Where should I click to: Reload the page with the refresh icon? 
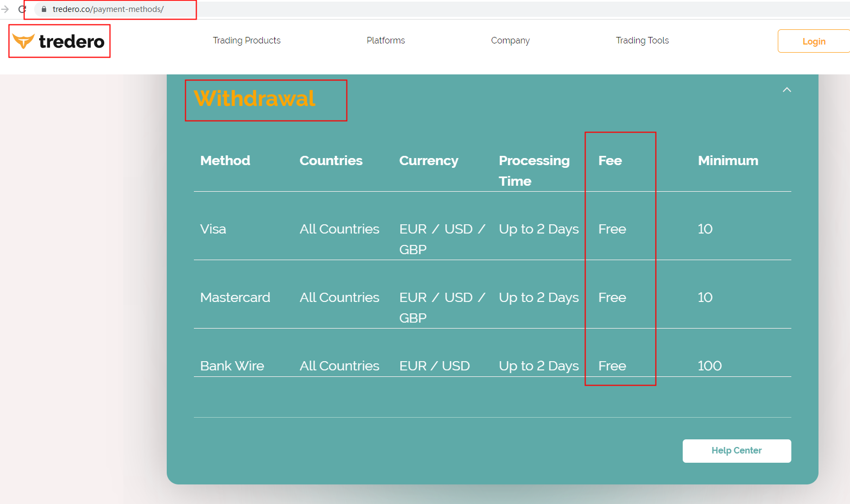pyautogui.click(x=22, y=9)
